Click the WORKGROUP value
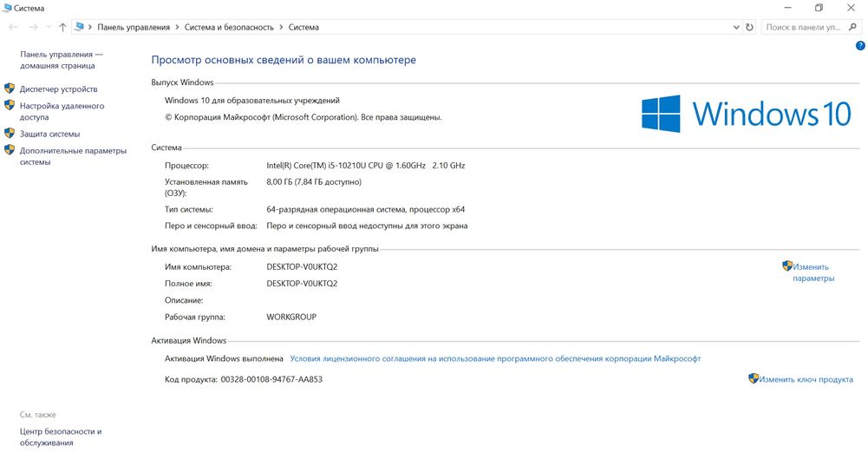Screen dimensions: 868x459 pyautogui.click(x=291, y=318)
